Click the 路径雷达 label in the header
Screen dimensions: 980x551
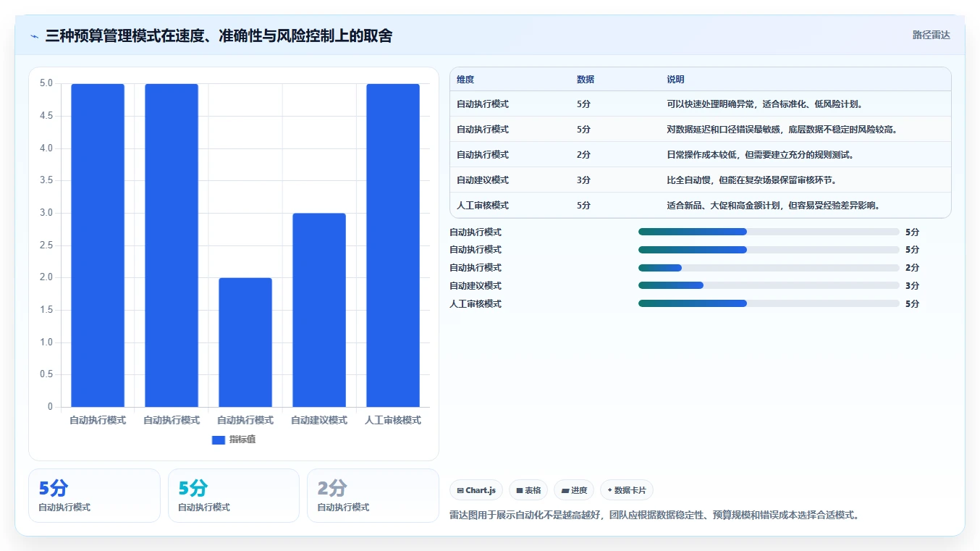[931, 35]
